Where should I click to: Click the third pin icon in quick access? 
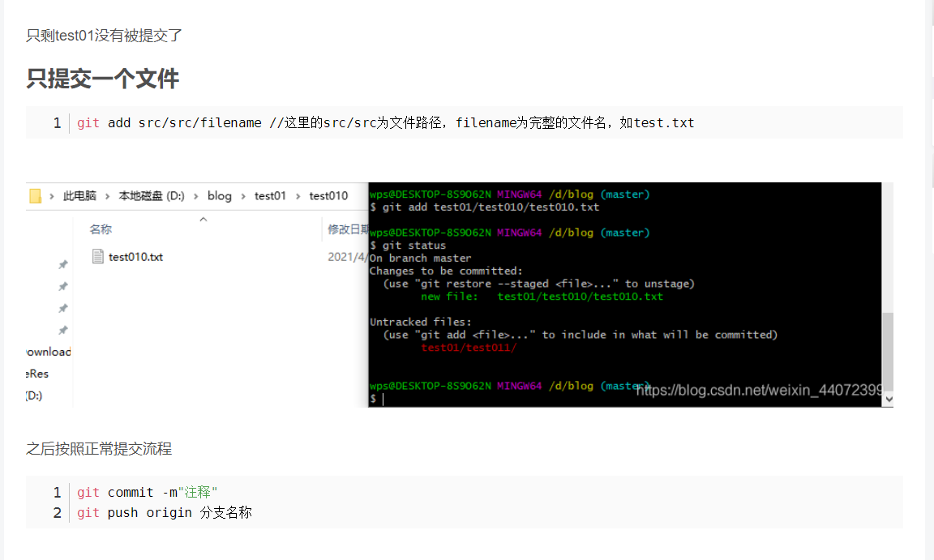(62, 308)
